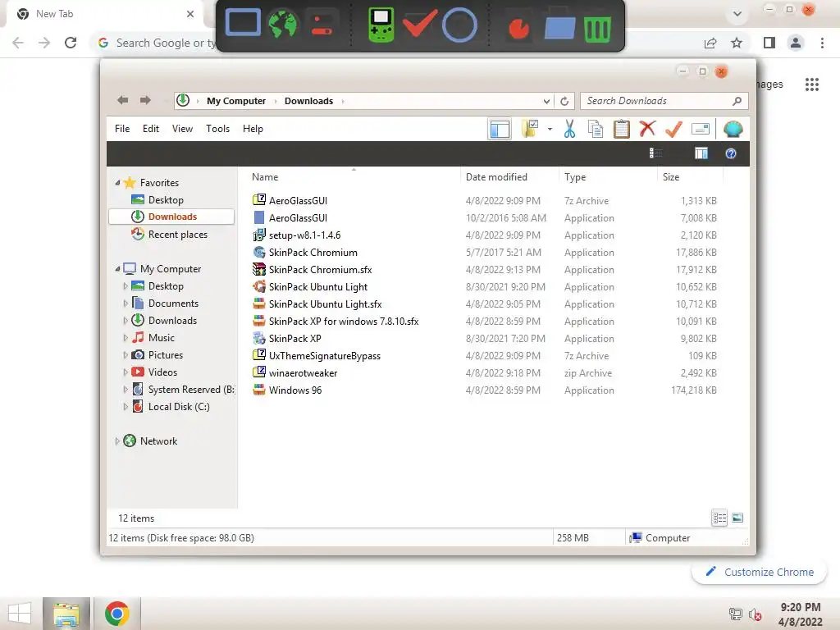Switch to large icons view in corner
The width and height of the screenshot is (840, 630).
click(737, 518)
